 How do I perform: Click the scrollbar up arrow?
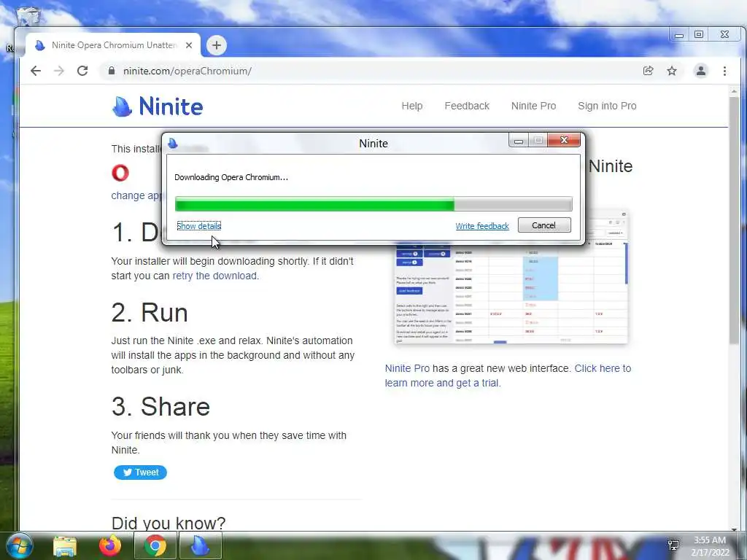734,90
